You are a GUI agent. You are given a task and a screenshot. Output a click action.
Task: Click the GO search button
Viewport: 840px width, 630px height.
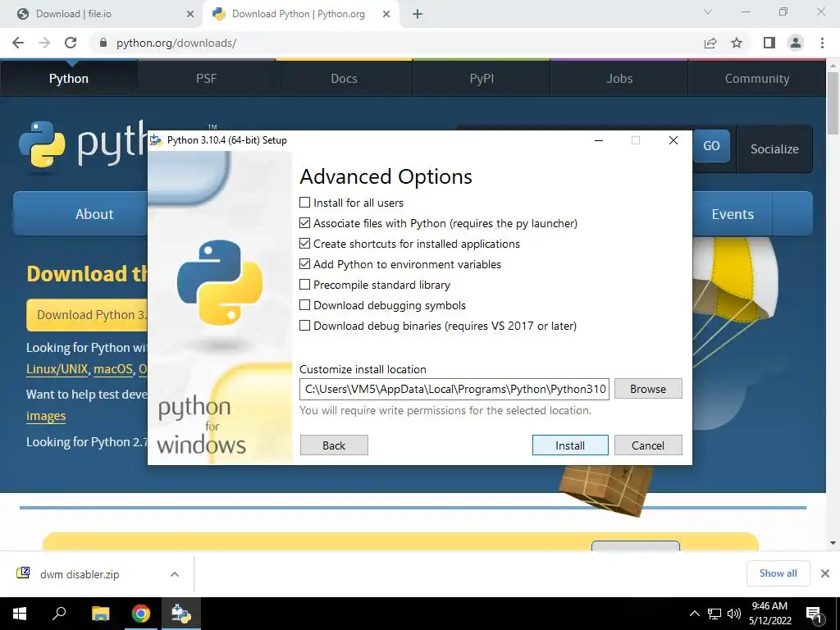click(x=711, y=146)
